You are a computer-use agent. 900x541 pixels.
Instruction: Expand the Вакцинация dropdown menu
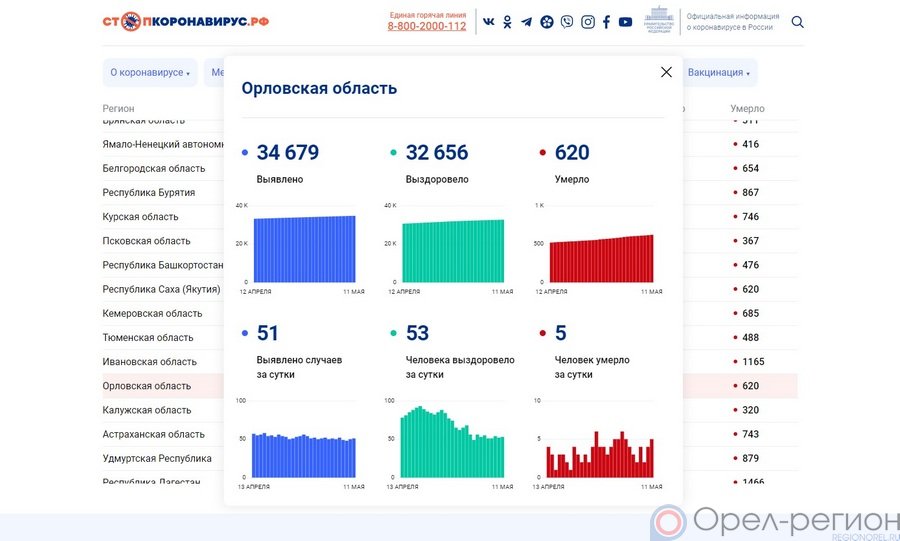tap(719, 73)
